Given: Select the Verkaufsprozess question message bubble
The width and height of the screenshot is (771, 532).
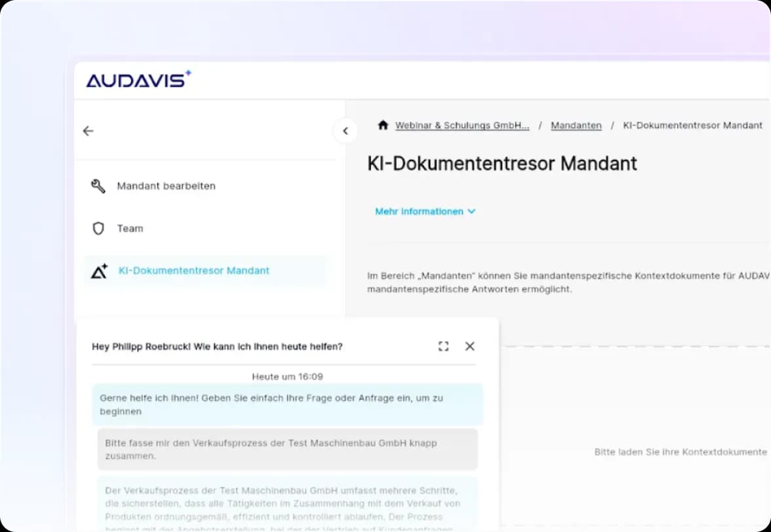Looking at the screenshot, I should [x=287, y=449].
